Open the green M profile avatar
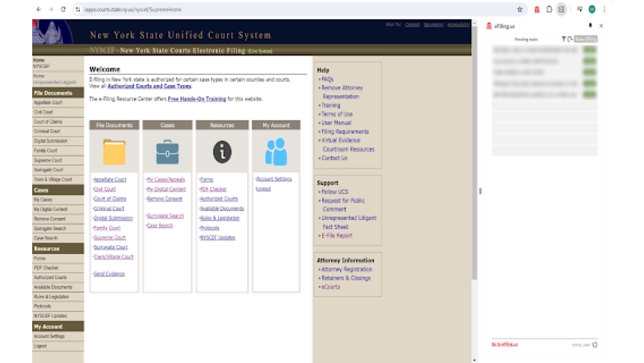644x363 pixels. coord(592,9)
